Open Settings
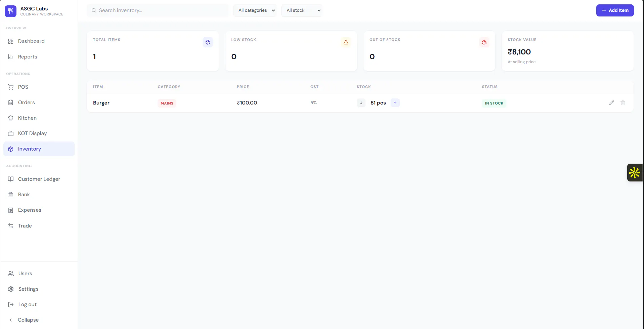The width and height of the screenshot is (644, 329). tap(39, 289)
